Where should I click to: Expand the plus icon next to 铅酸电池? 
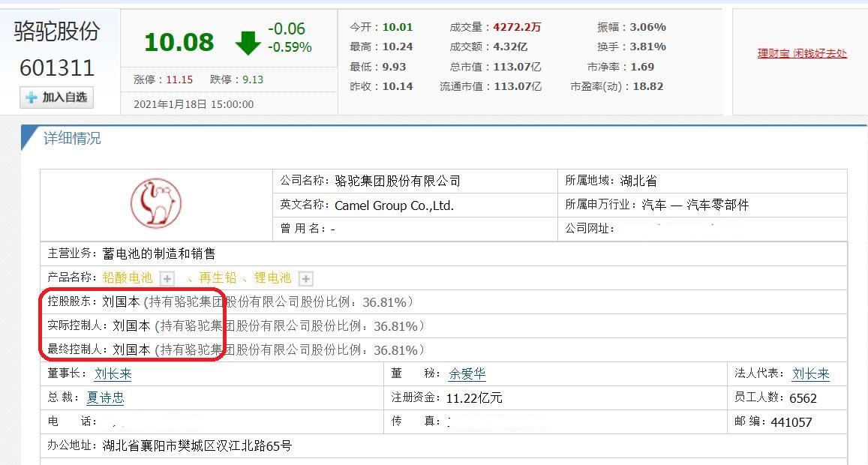coord(167,278)
